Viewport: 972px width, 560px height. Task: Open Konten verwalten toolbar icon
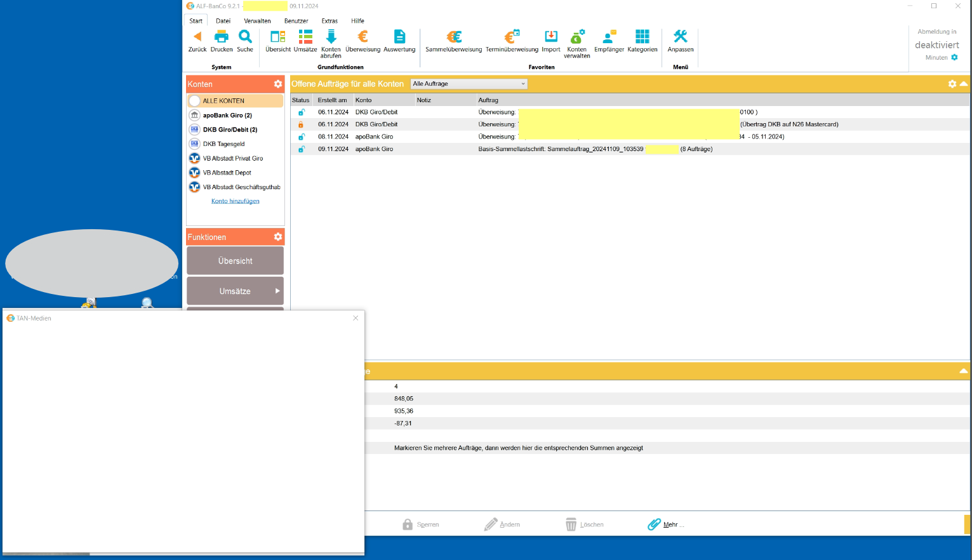click(x=577, y=36)
